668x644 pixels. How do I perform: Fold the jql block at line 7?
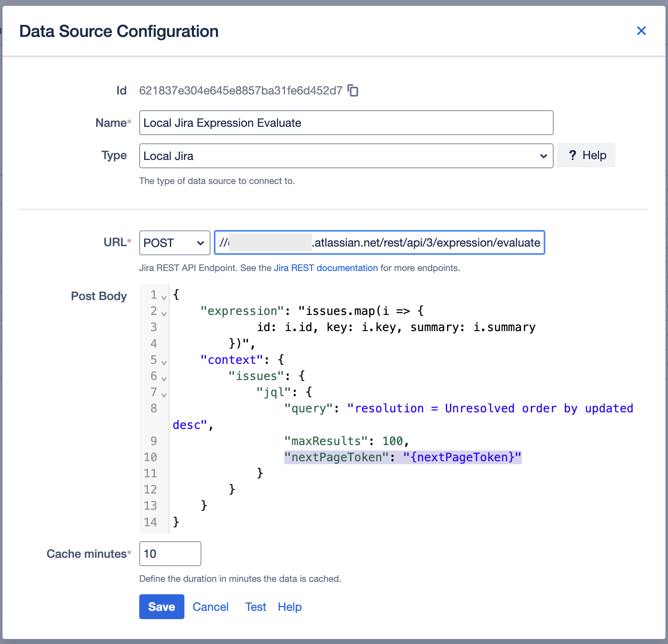[x=164, y=395]
